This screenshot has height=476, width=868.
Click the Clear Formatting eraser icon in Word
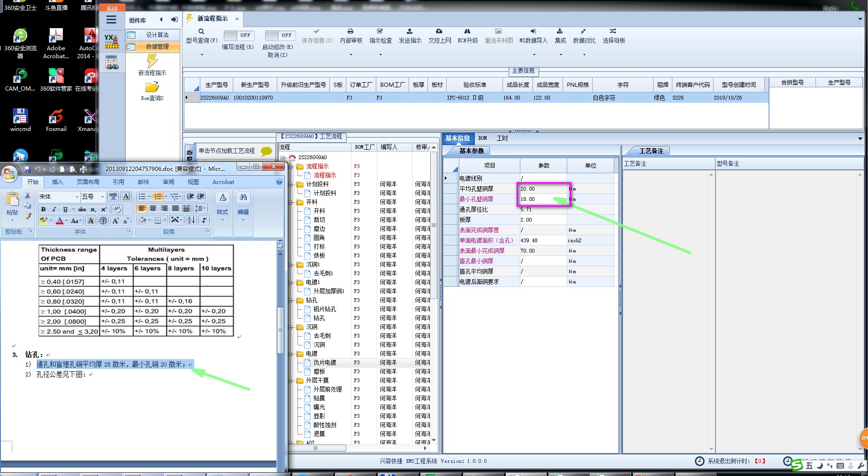[x=117, y=209]
